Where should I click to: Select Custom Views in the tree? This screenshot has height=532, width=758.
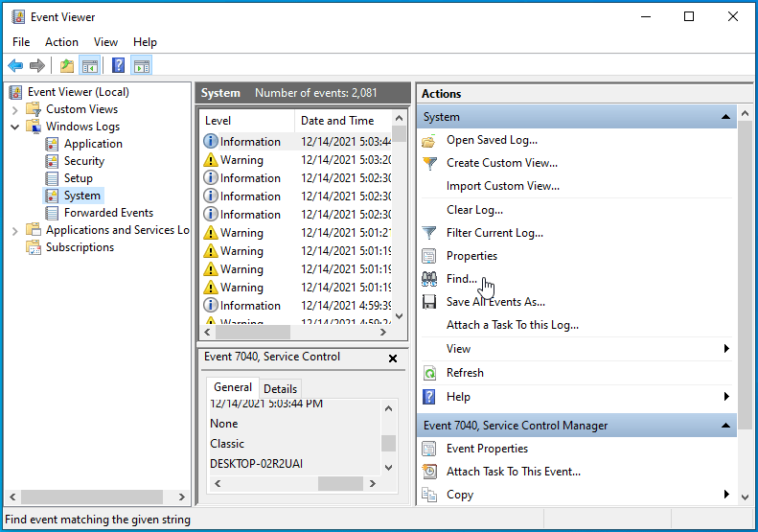[81, 109]
